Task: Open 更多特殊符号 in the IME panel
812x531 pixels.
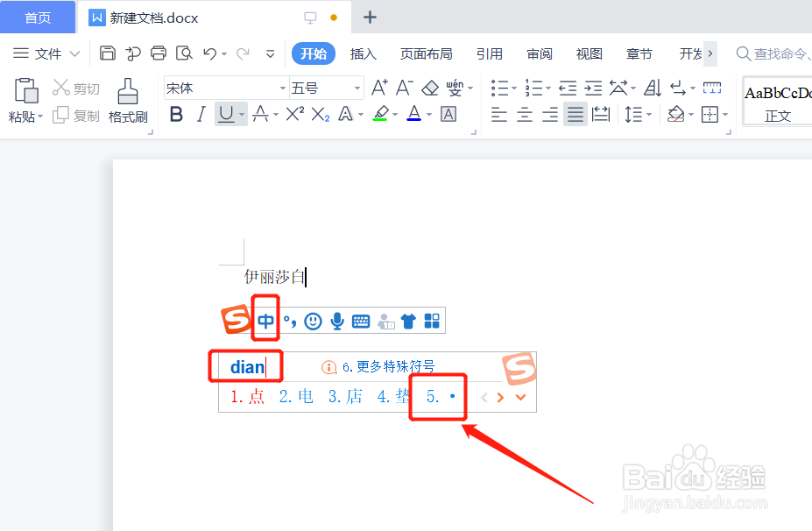Action: coord(390,366)
